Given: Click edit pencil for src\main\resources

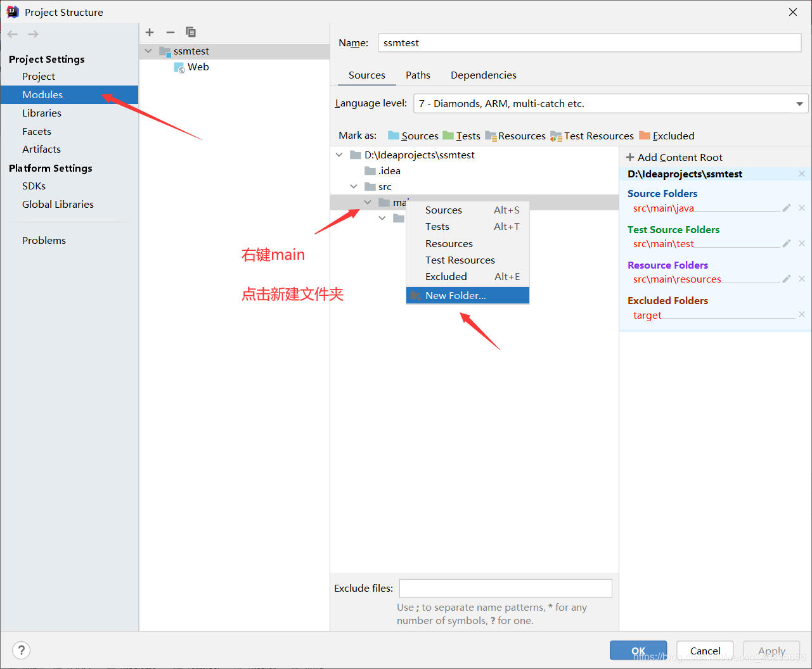Looking at the screenshot, I should click(x=786, y=279).
